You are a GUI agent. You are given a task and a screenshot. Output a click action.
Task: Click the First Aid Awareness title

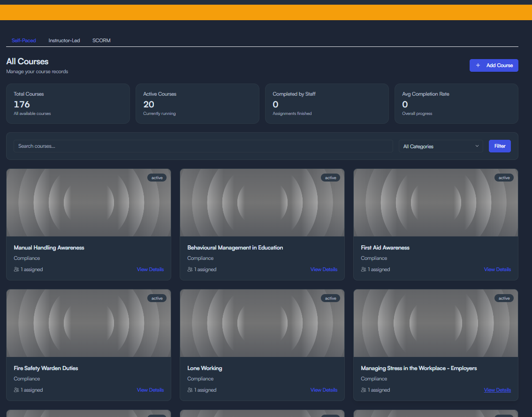coord(385,248)
